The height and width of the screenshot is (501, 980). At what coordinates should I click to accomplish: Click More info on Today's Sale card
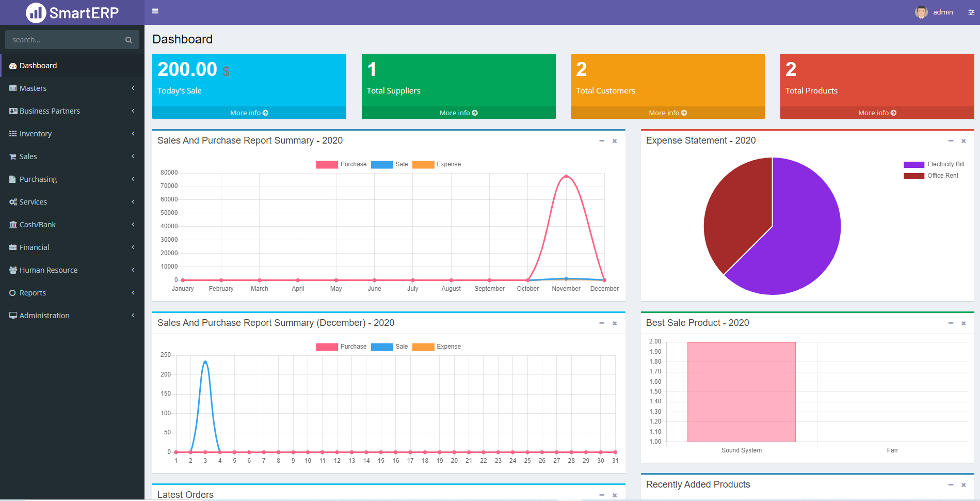[x=249, y=113]
